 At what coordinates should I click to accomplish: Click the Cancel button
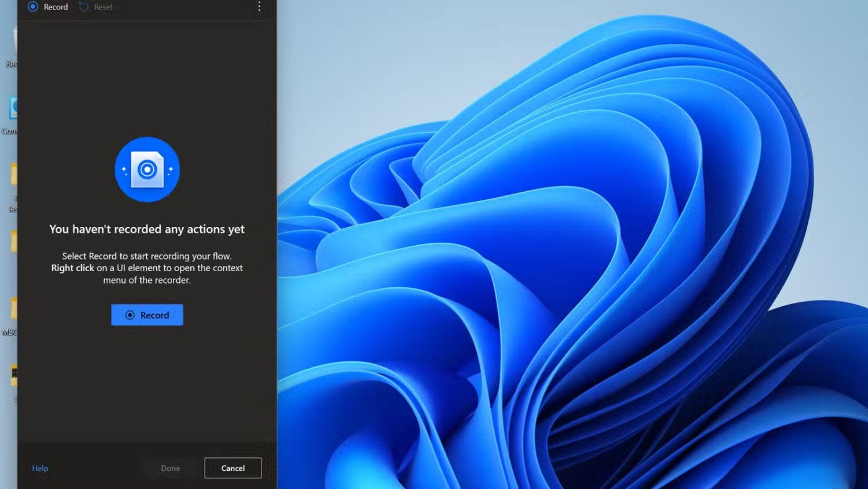click(x=232, y=468)
